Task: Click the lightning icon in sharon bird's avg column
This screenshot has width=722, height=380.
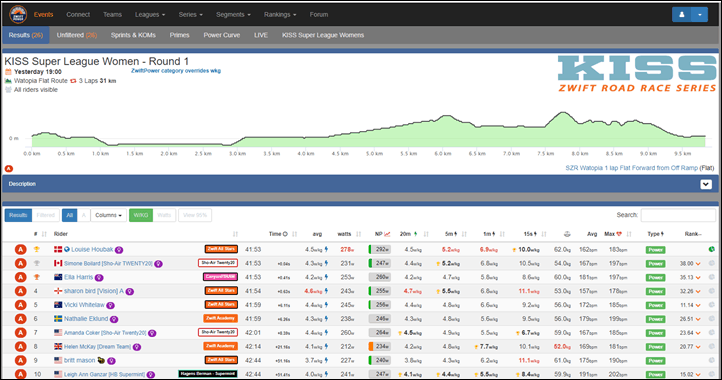Action: (326, 291)
